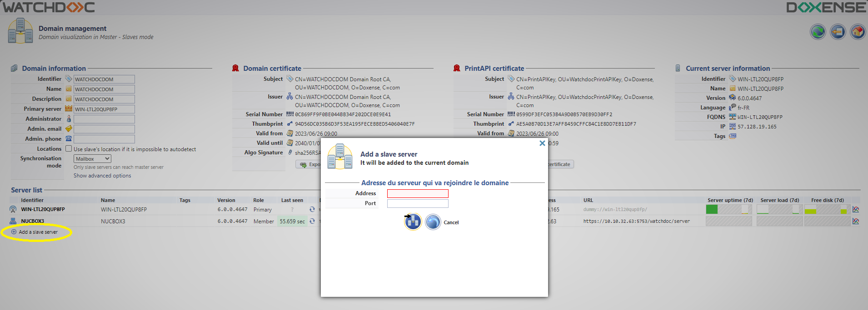Refresh the WIN-LTL20QUP8FP server row
Viewport: 868px width, 310px height.
pyautogui.click(x=312, y=209)
